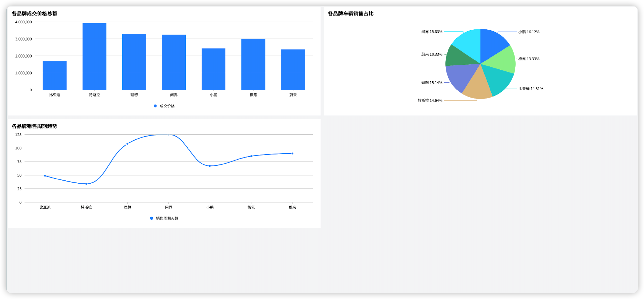Click the 小鹏 bar in the bar chart
The width and height of the screenshot is (644, 299).
(x=213, y=69)
